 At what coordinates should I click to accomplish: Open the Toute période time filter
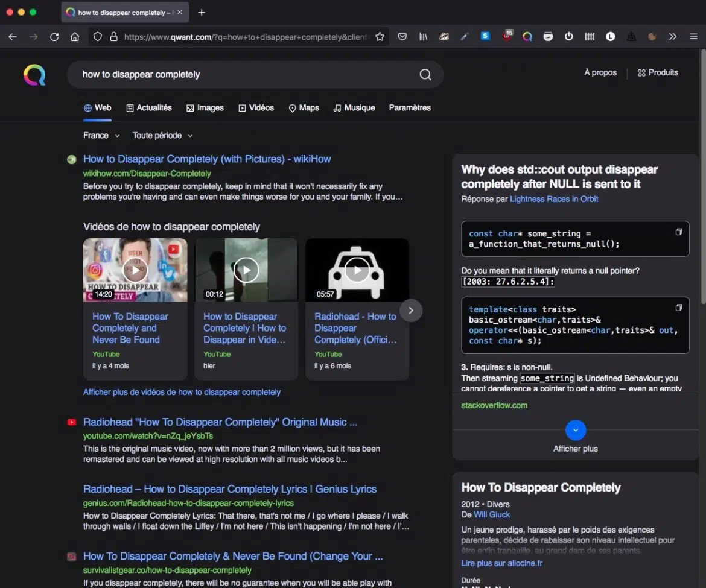click(162, 136)
